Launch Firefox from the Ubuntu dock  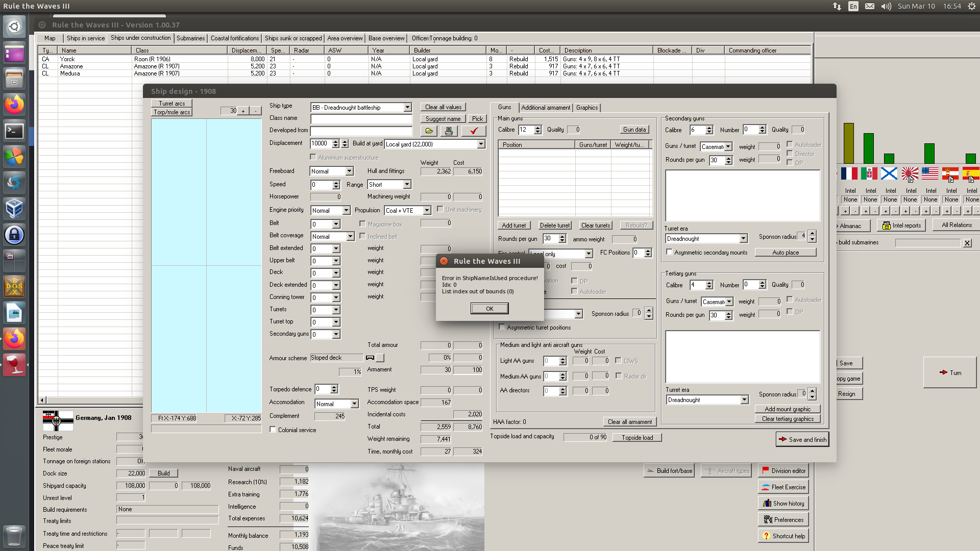(14, 105)
